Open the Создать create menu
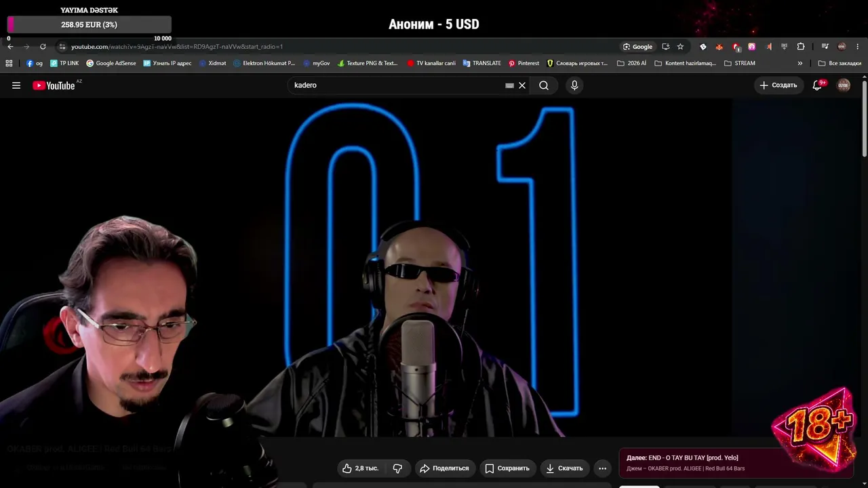The width and height of the screenshot is (868, 488). click(778, 85)
